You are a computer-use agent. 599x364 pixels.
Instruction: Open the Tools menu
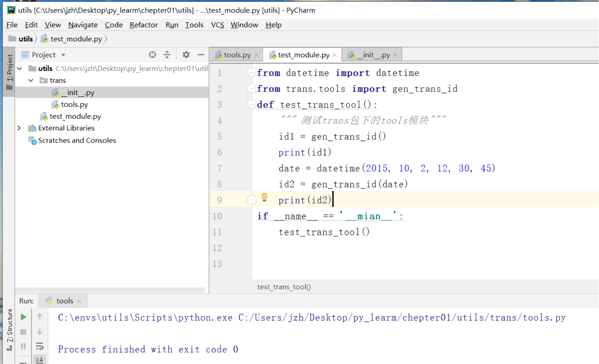[x=194, y=25]
